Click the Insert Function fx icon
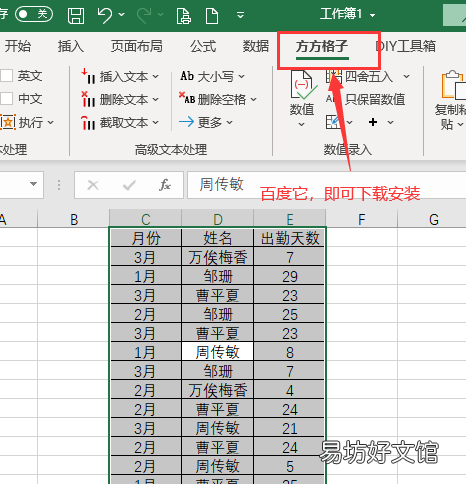Viewport: 466px width, 484px height. 165,185
